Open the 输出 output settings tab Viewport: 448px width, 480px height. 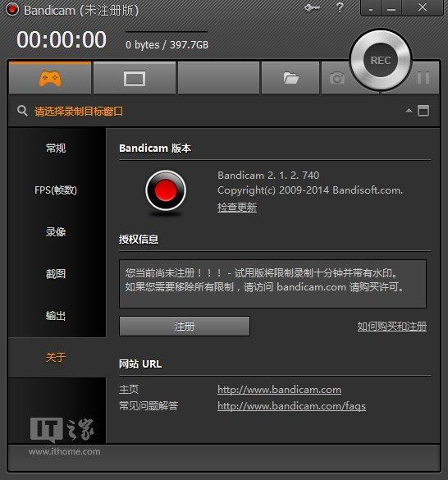click(x=56, y=316)
